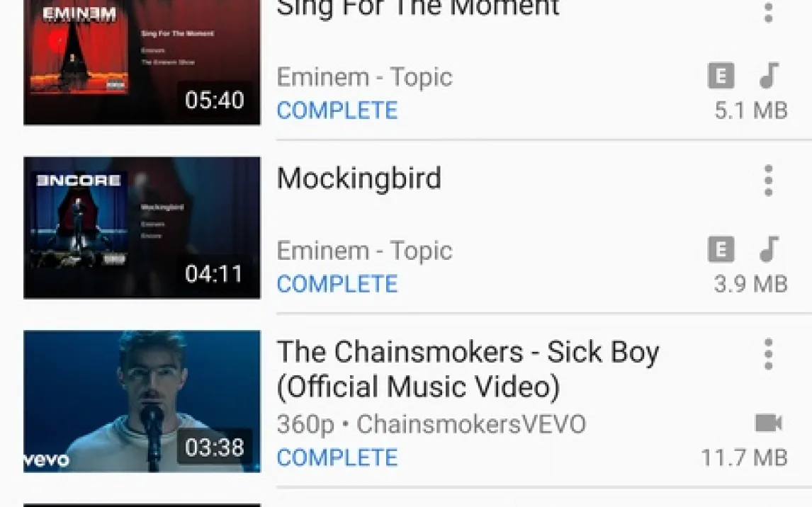Select Sing For The Moment title
Image resolution: width=812 pixels, height=507 pixels.
tap(418, 8)
